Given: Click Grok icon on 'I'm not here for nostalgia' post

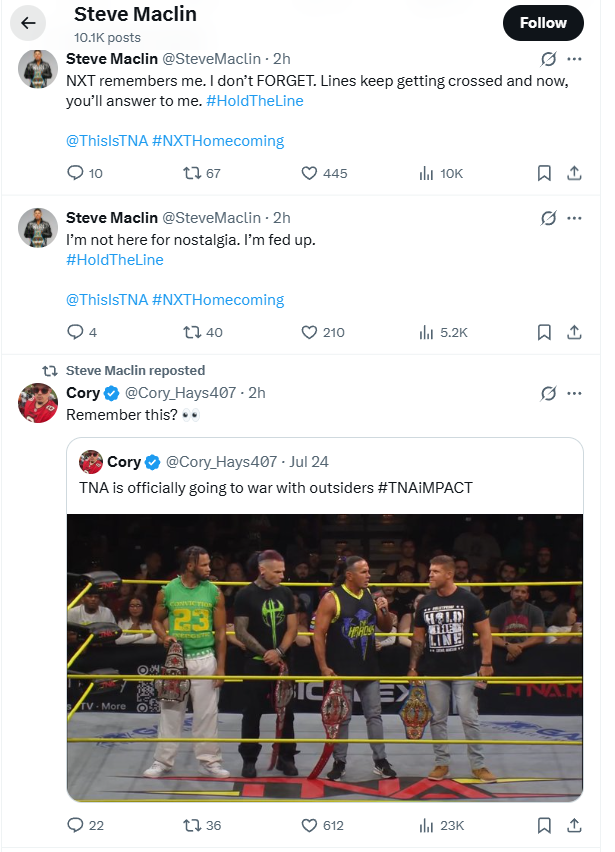Looking at the screenshot, I should pyautogui.click(x=548, y=218).
